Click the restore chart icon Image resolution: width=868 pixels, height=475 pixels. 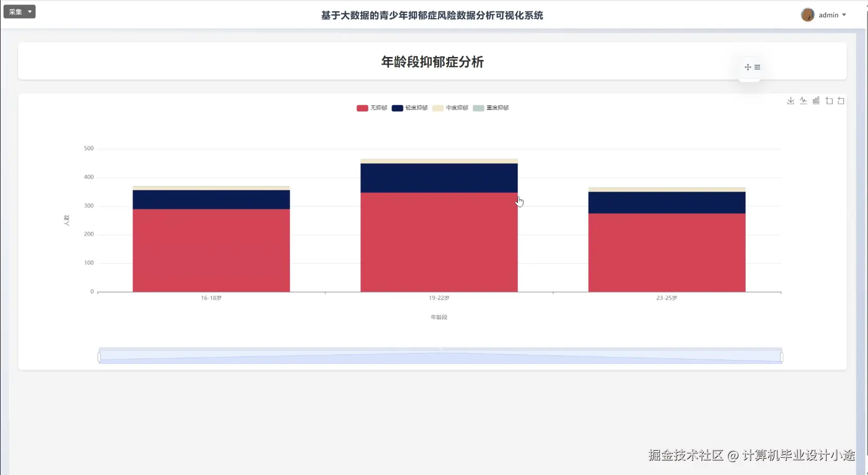coord(841,100)
